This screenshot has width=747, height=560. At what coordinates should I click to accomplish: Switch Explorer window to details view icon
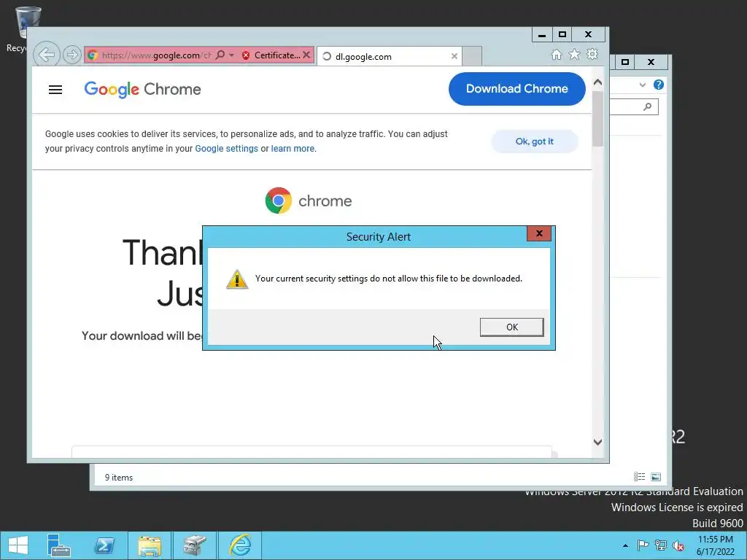[639, 477]
